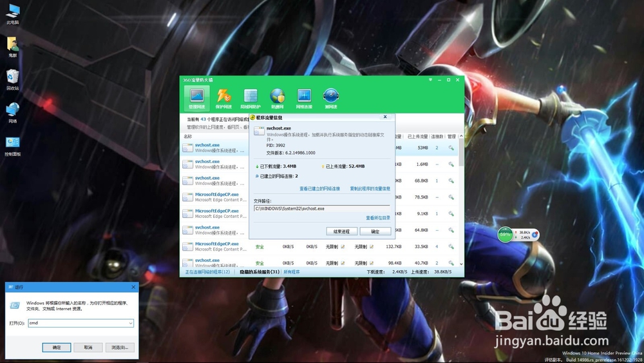
Task: Open the 控制面板 desktop icon
Action: (x=13, y=146)
